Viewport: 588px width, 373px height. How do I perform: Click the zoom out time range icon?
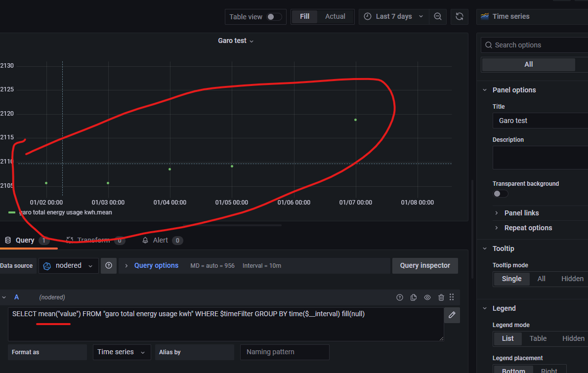point(438,16)
